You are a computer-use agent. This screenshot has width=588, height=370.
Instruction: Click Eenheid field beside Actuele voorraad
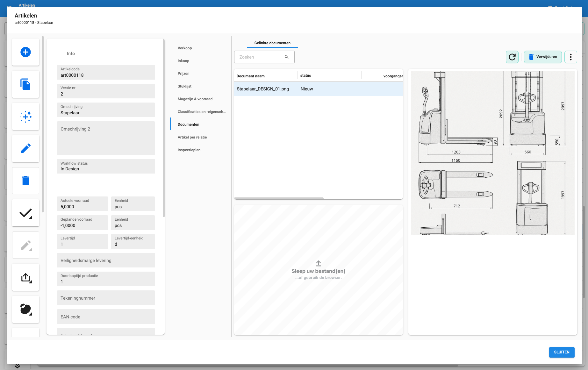[x=133, y=204]
